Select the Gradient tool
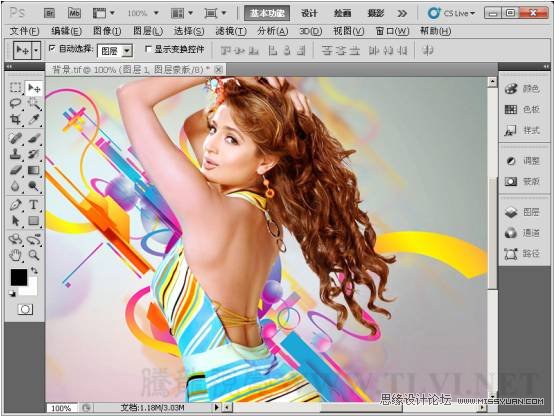 (x=34, y=170)
